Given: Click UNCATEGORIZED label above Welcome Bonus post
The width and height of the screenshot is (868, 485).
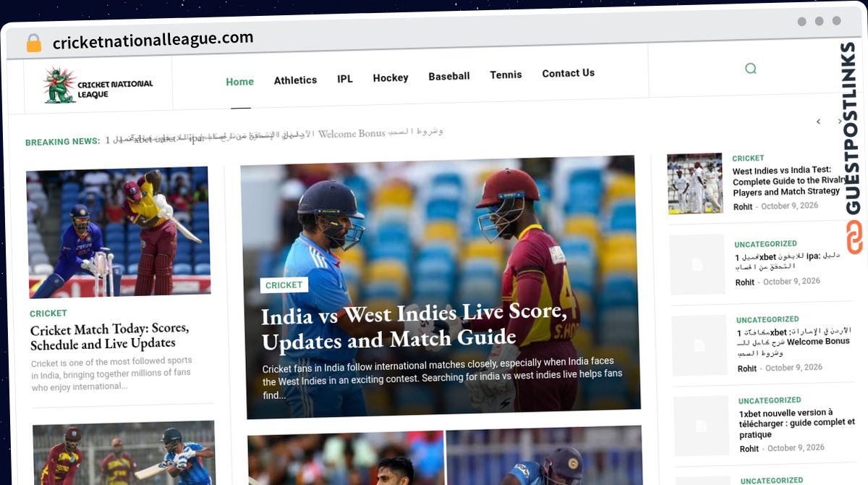Looking at the screenshot, I should coord(768,319).
